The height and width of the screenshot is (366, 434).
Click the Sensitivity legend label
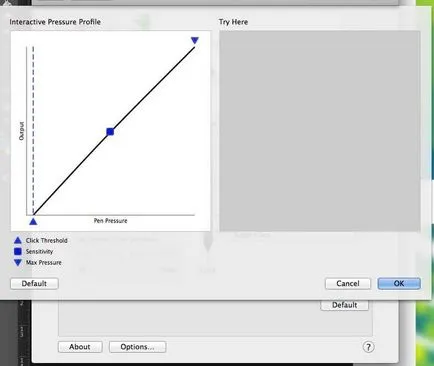pyautogui.click(x=39, y=251)
